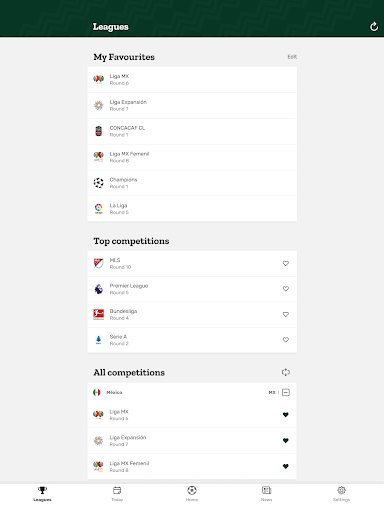Open CONCACAF CL league entry
The image size is (384, 512).
(192, 131)
